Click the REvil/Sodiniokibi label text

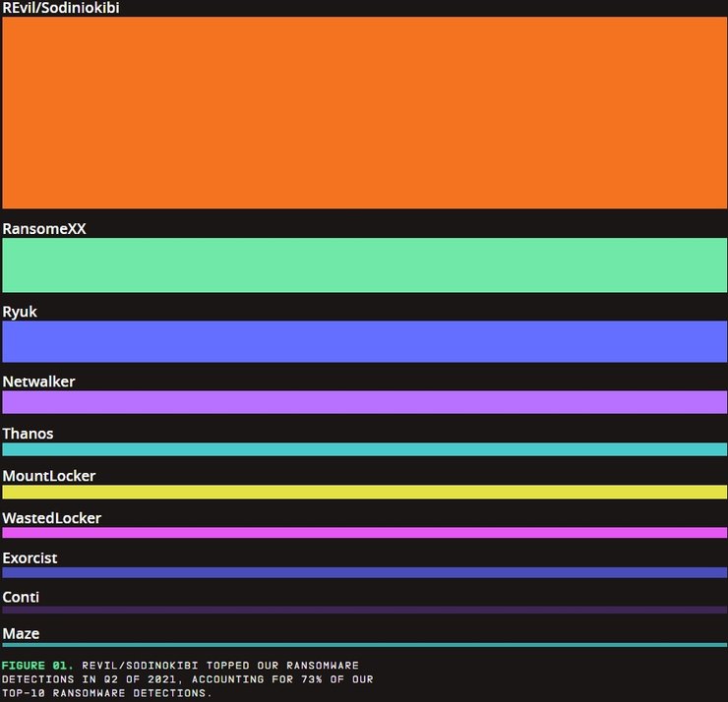point(61,8)
